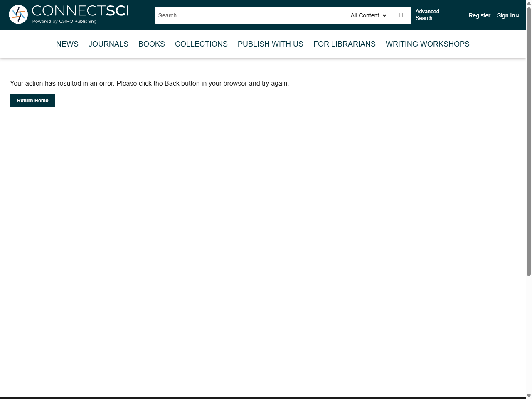Select COLLECTIONS in the navigation
This screenshot has height=399, width=532.
(201, 44)
